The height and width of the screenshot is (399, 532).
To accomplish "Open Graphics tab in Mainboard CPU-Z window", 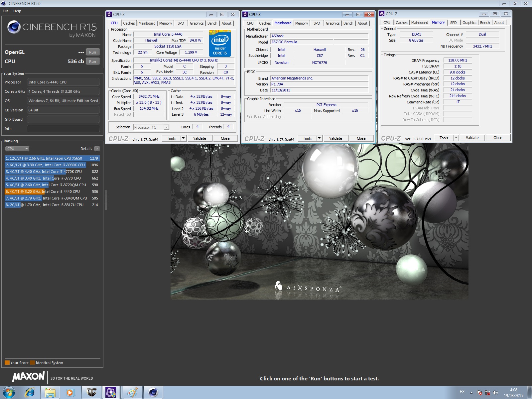I will tap(333, 23).
